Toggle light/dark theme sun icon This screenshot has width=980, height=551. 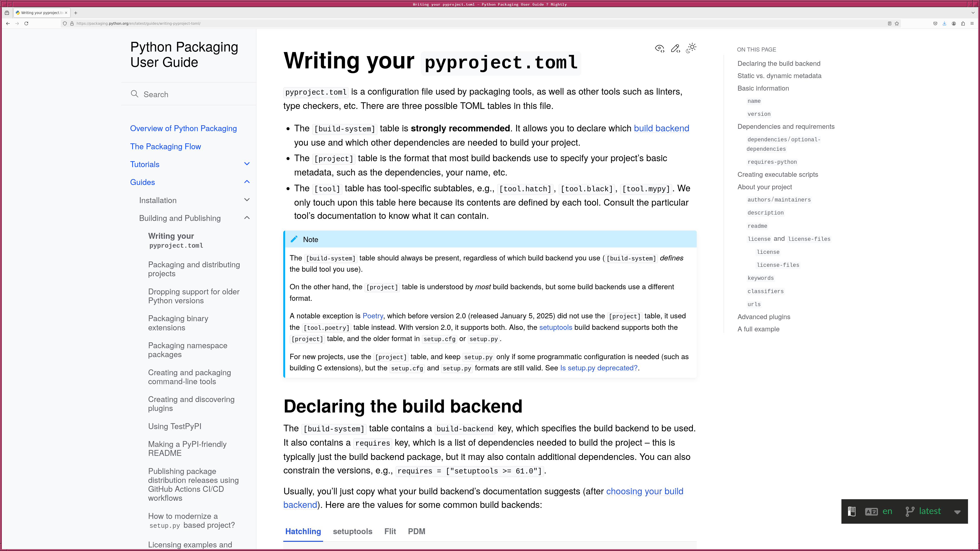(691, 48)
